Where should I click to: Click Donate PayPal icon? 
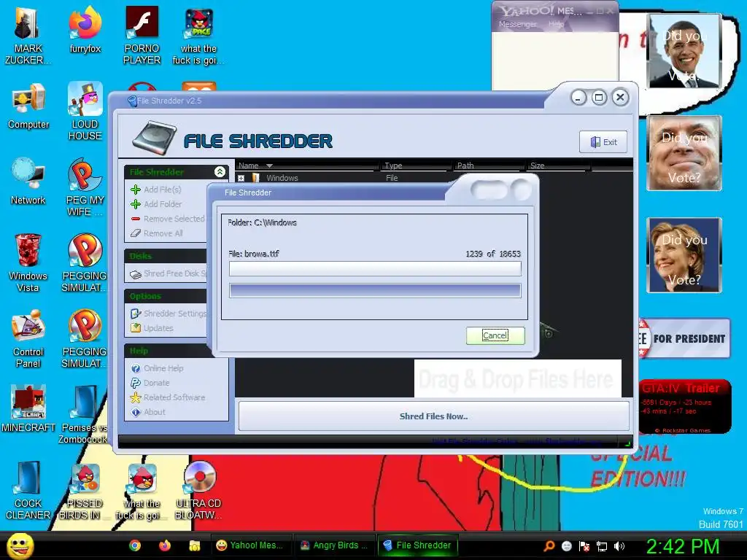pos(135,383)
